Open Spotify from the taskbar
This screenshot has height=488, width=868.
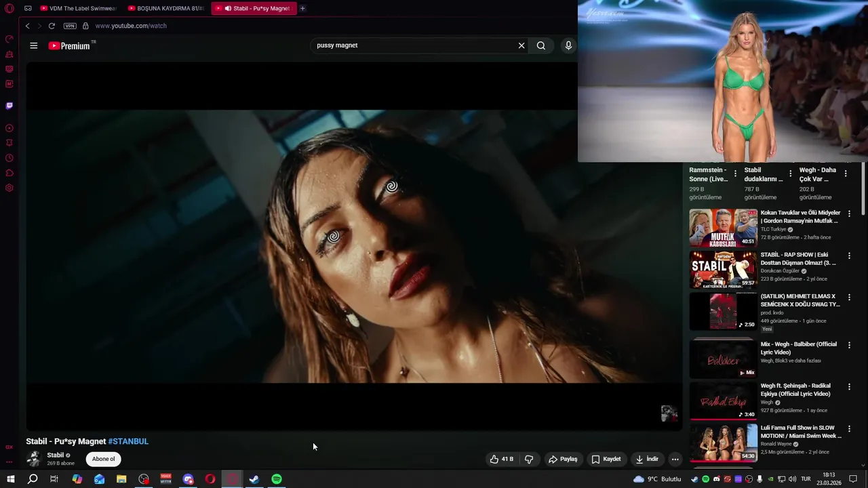click(x=277, y=479)
